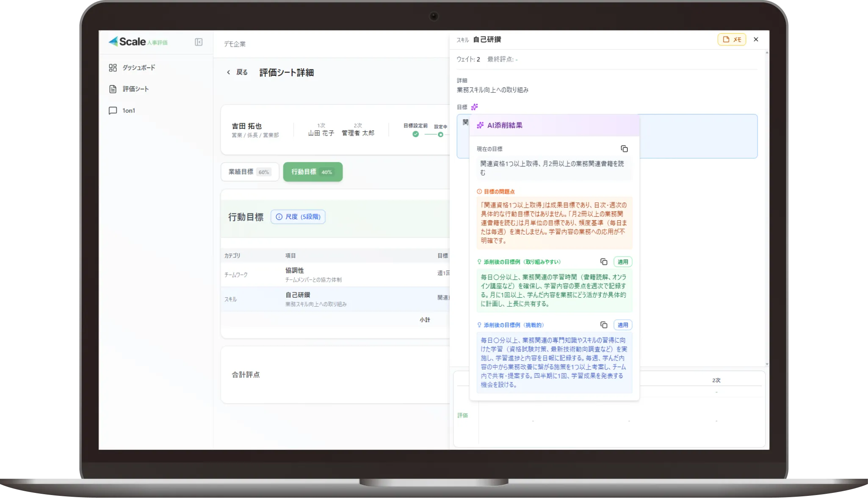Screen dimensions: 868x498
Task: Open the ダッシュボード dashboard panel icon
Action: (113, 67)
